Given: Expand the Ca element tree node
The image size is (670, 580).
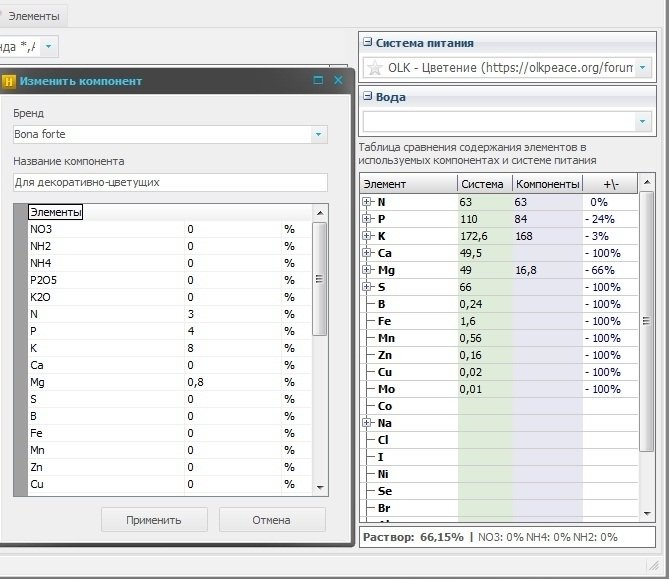Looking at the screenshot, I should [x=367, y=253].
